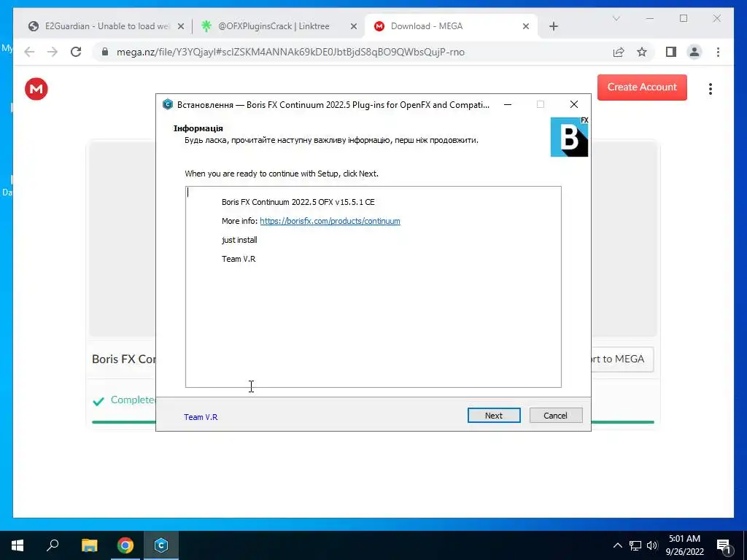Show hidden system tray icons
Viewport: 747px width, 560px height.
[617, 545]
